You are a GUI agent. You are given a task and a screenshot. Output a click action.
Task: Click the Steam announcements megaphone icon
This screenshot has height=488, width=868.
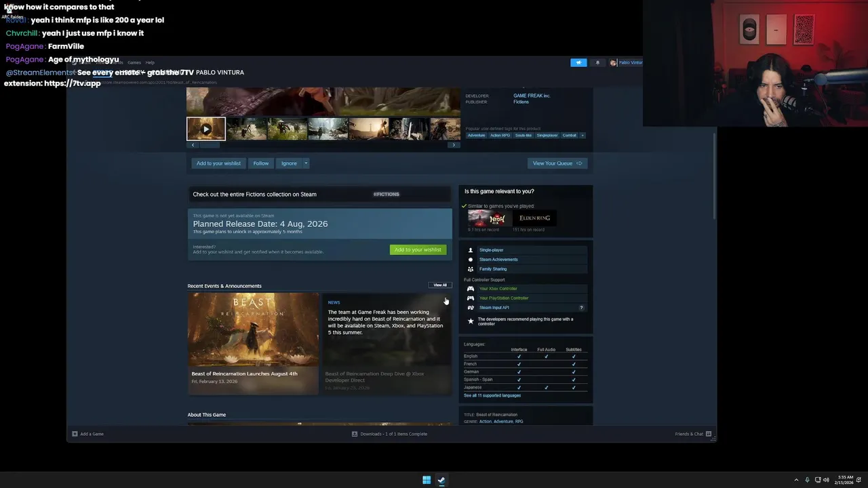578,62
